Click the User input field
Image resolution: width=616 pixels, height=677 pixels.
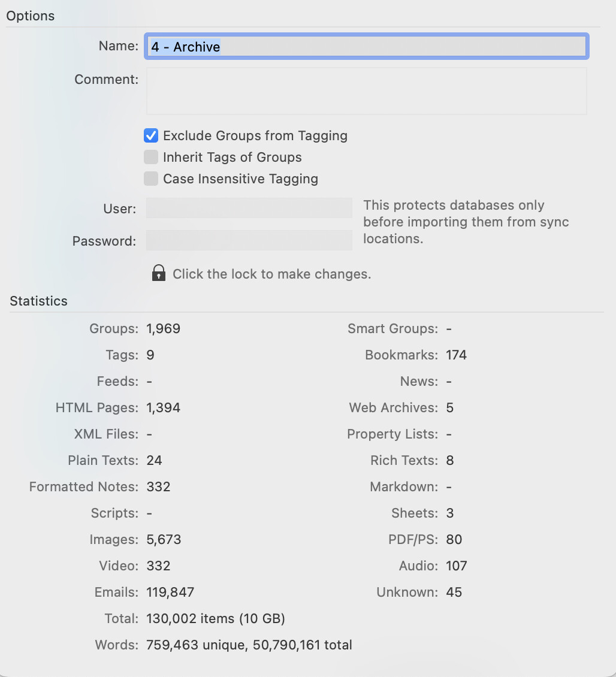[249, 208]
